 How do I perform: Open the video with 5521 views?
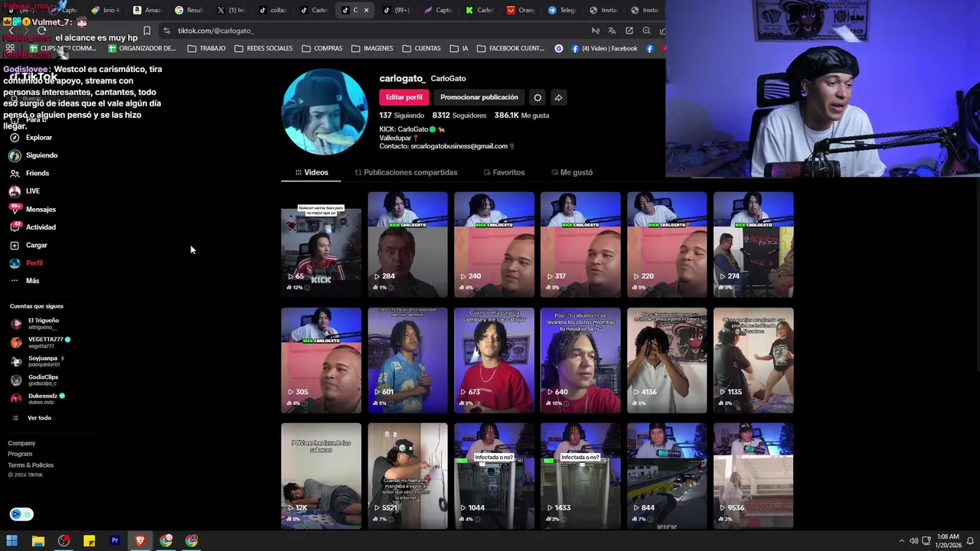[407, 476]
